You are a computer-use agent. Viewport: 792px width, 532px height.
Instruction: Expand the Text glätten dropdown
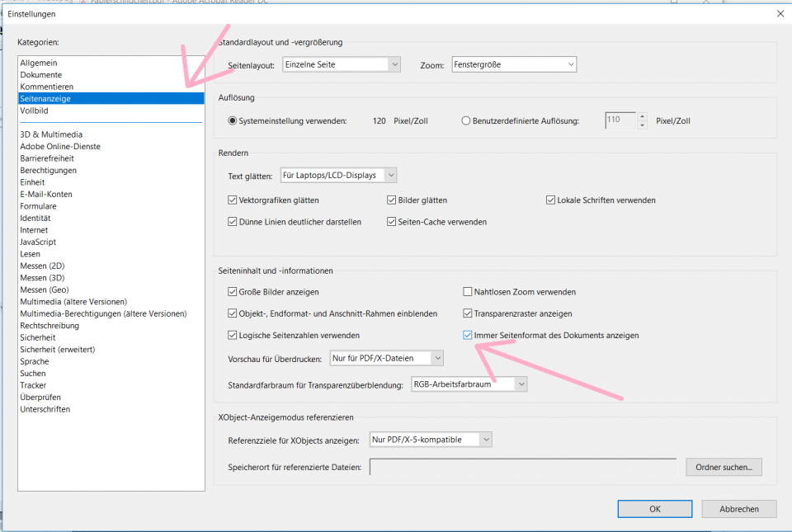(x=338, y=175)
